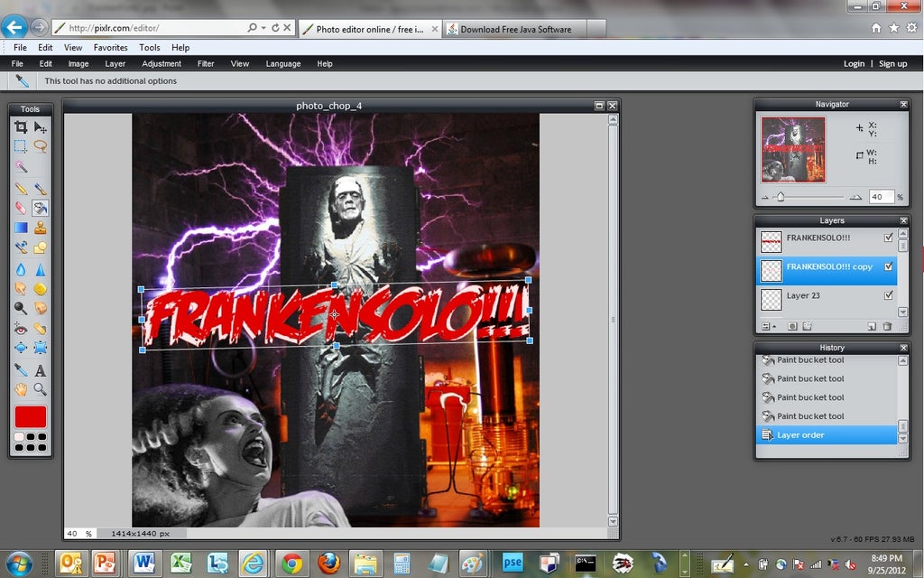924x578 pixels.
Task: Select the Bloat tool
Action: point(21,348)
